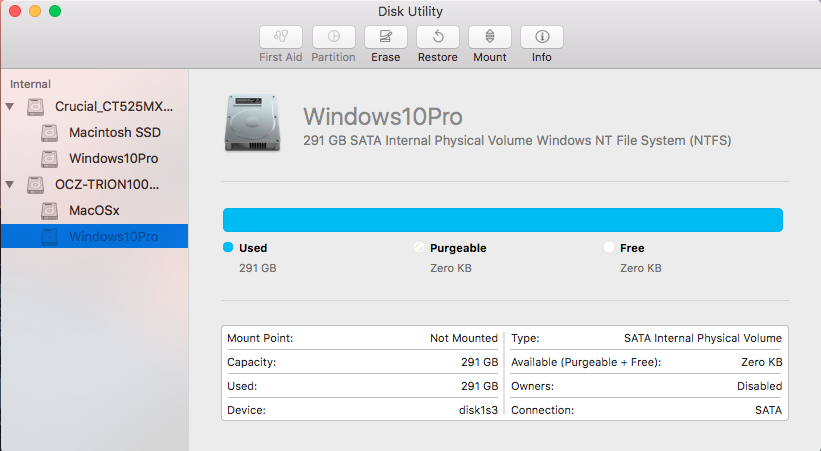Click the Connection value SATA
Screen dimensions: 821x451
[769, 410]
